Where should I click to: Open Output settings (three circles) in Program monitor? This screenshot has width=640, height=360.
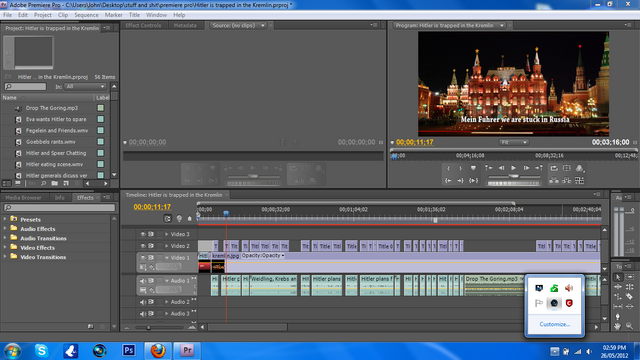point(579,168)
